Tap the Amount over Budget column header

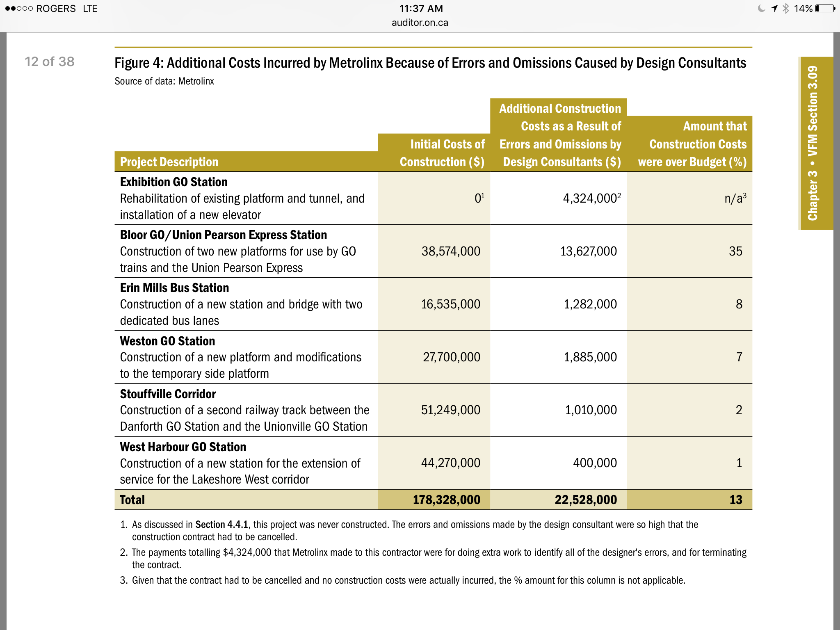pos(692,144)
